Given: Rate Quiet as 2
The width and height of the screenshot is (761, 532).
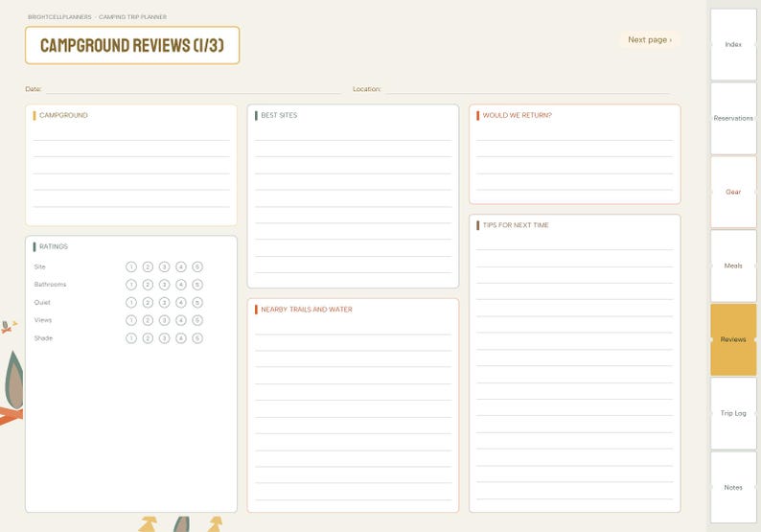Looking at the screenshot, I should tap(148, 302).
